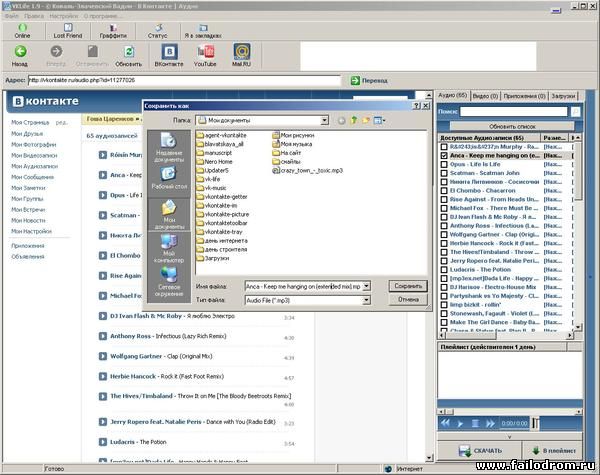600x475 pixels.
Task: Open the Я в закладках tool
Action: [203, 31]
